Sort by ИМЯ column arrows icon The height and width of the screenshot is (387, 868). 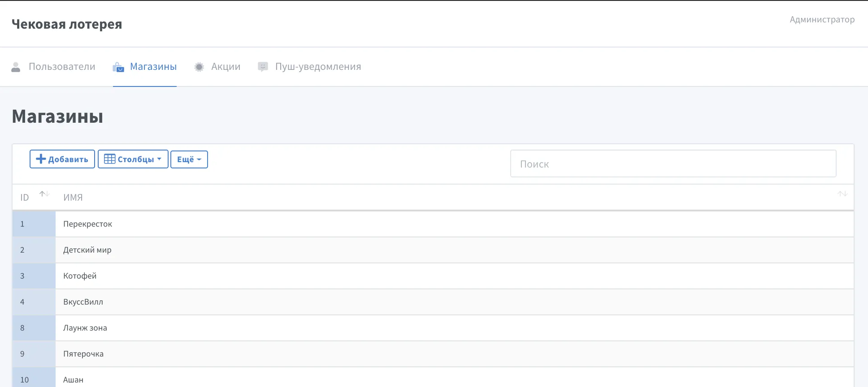(842, 194)
